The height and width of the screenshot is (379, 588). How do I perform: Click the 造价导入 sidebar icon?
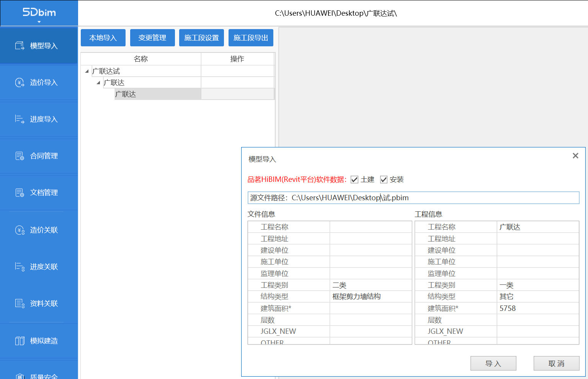pyautogui.click(x=20, y=83)
